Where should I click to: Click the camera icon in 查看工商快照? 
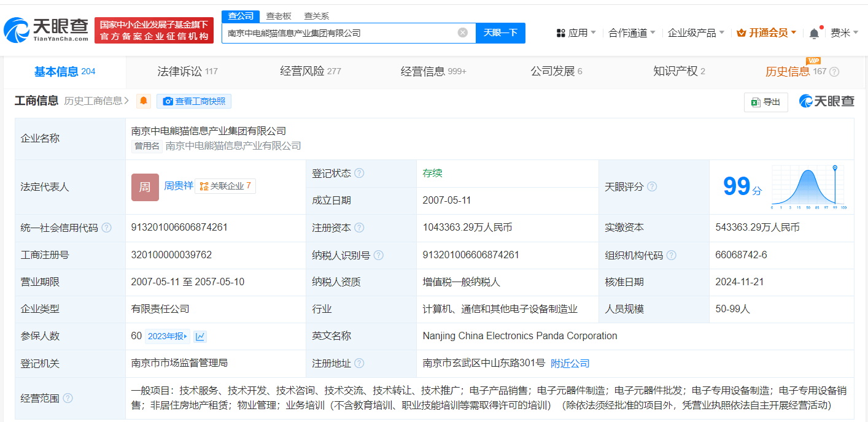point(167,101)
